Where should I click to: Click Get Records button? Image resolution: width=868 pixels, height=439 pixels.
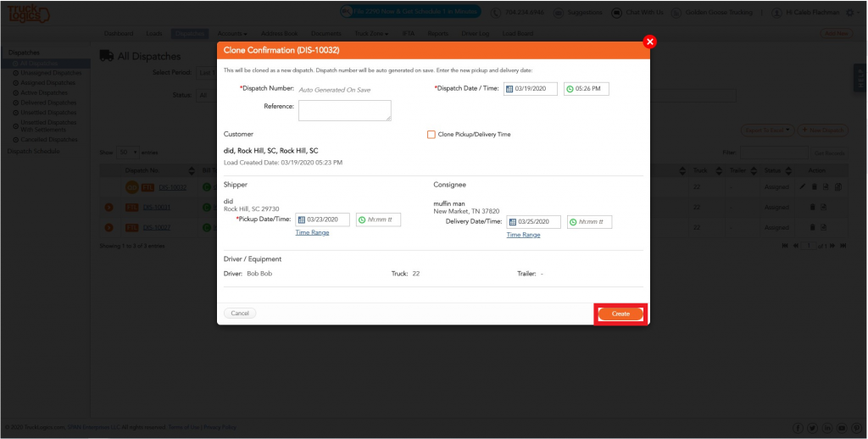(829, 153)
